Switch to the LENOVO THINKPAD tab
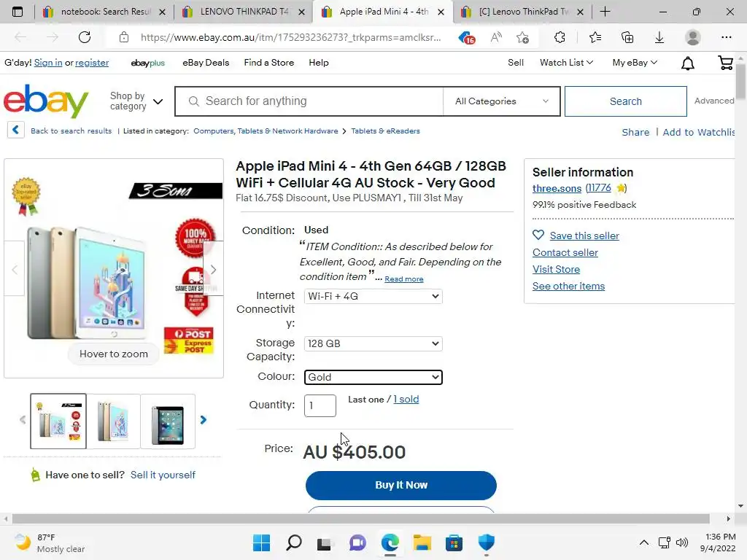The height and width of the screenshot is (560, 747). tap(244, 12)
